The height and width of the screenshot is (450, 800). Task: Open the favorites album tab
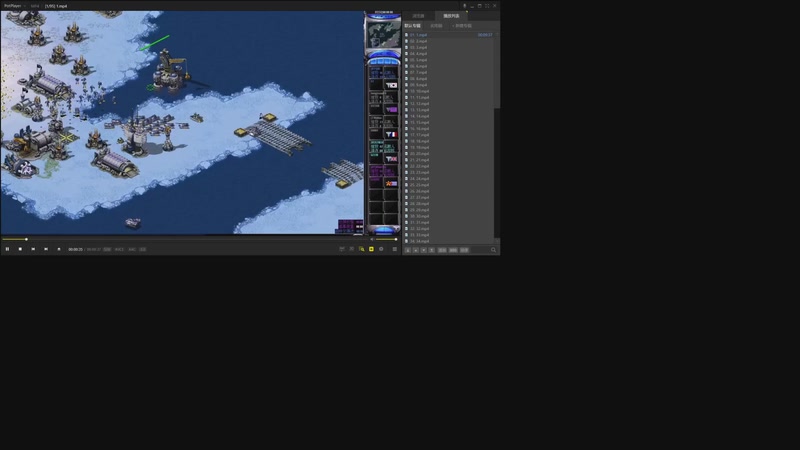(x=436, y=26)
